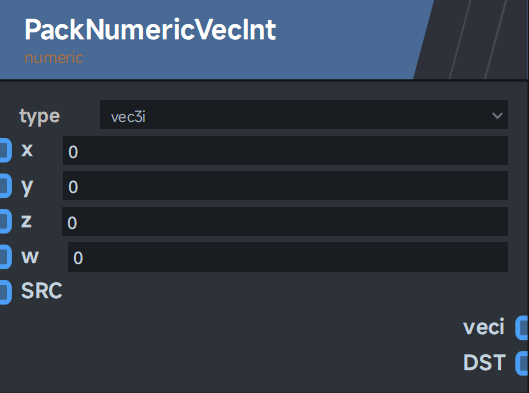529x393 pixels.
Task: Select the z input socket
Action: (x=5, y=221)
